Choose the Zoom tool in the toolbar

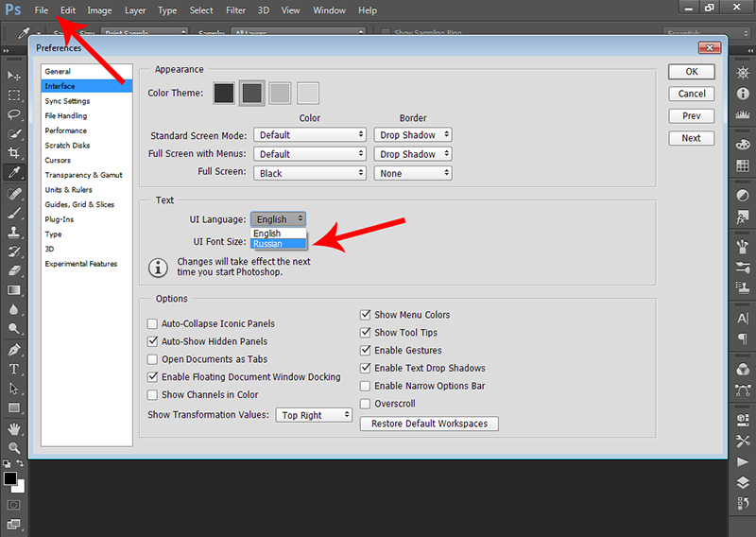pyautogui.click(x=14, y=448)
